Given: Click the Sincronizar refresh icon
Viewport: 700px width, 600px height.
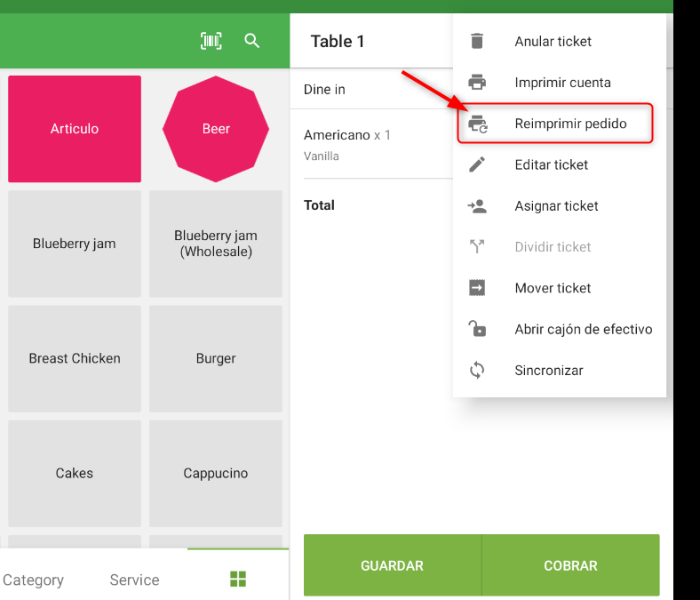Looking at the screenshot, I should 477,370.
